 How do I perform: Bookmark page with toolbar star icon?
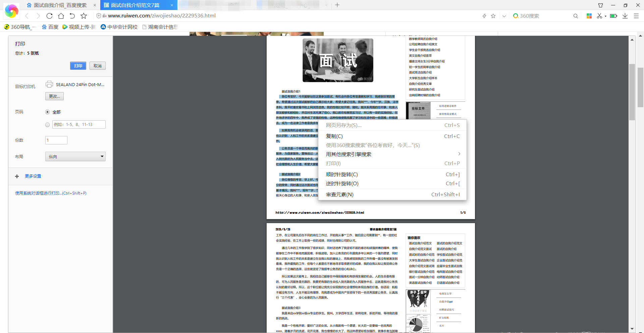point(84,16)
